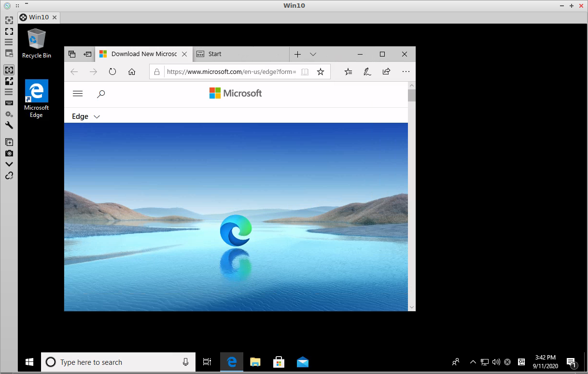Open Microsoft Store from the taskbar

pos(279,362)
